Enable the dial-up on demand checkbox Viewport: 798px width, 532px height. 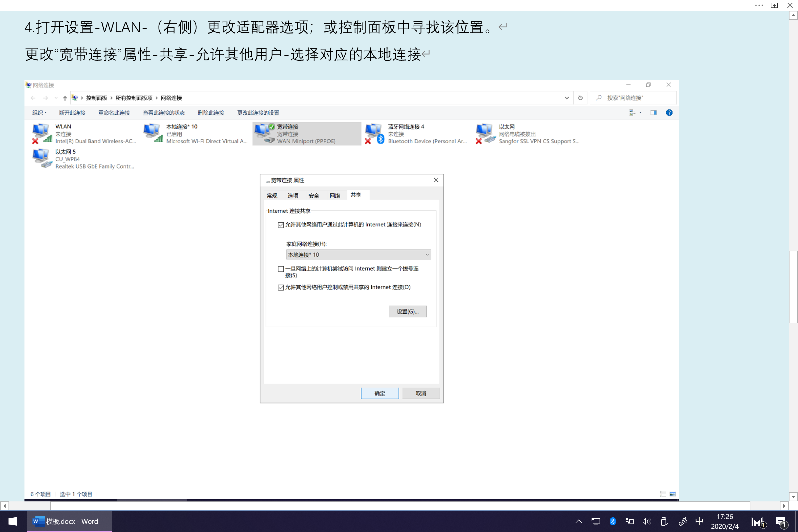(281, 269)
